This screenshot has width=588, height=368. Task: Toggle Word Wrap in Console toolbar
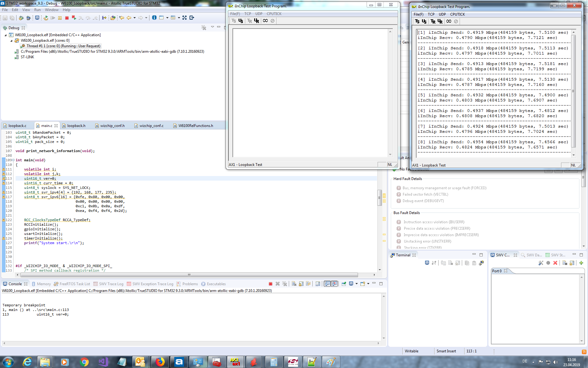click(x=308, y=284)
